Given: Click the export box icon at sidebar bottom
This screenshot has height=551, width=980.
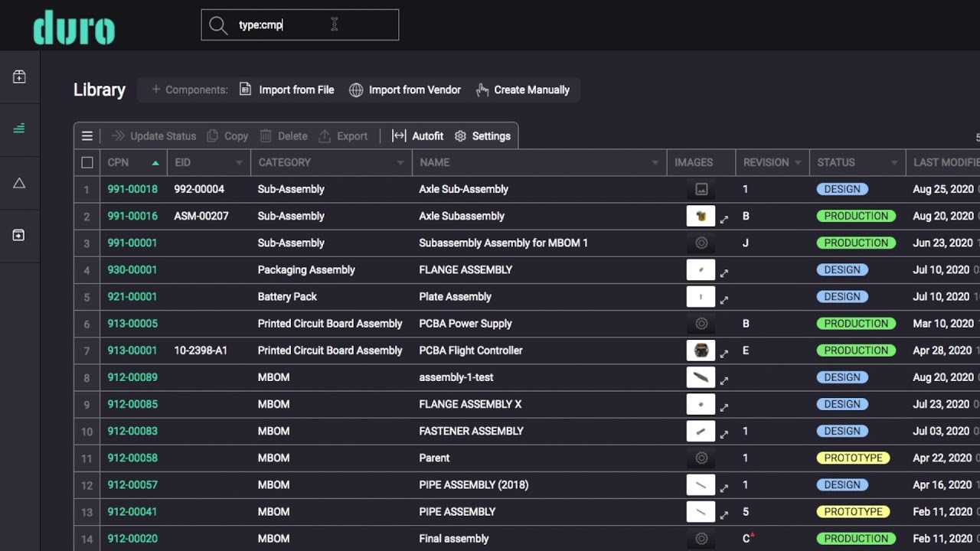Looking at the screenshot, I should click(20, 236).
